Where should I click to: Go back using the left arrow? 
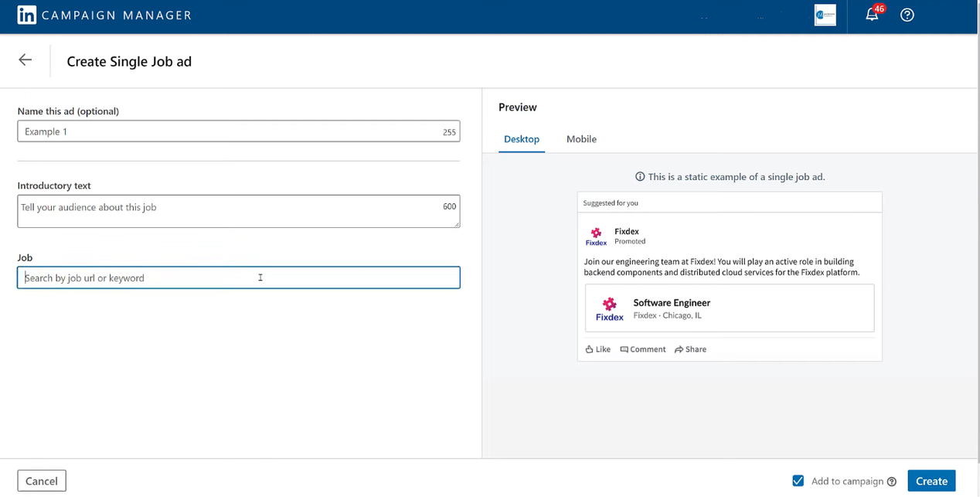pos(26,60)
